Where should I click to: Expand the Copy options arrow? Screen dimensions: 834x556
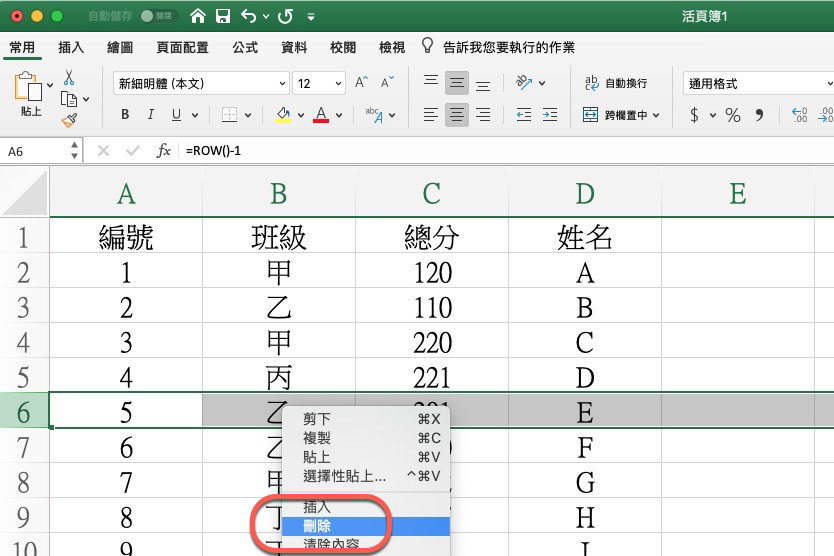click(x=86, y=99)
